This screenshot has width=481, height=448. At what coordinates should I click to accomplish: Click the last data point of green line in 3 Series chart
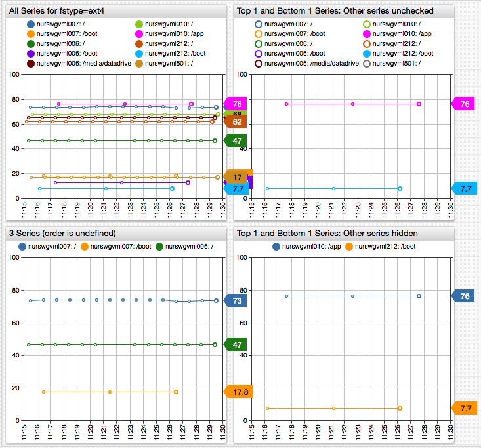(215, 344)
